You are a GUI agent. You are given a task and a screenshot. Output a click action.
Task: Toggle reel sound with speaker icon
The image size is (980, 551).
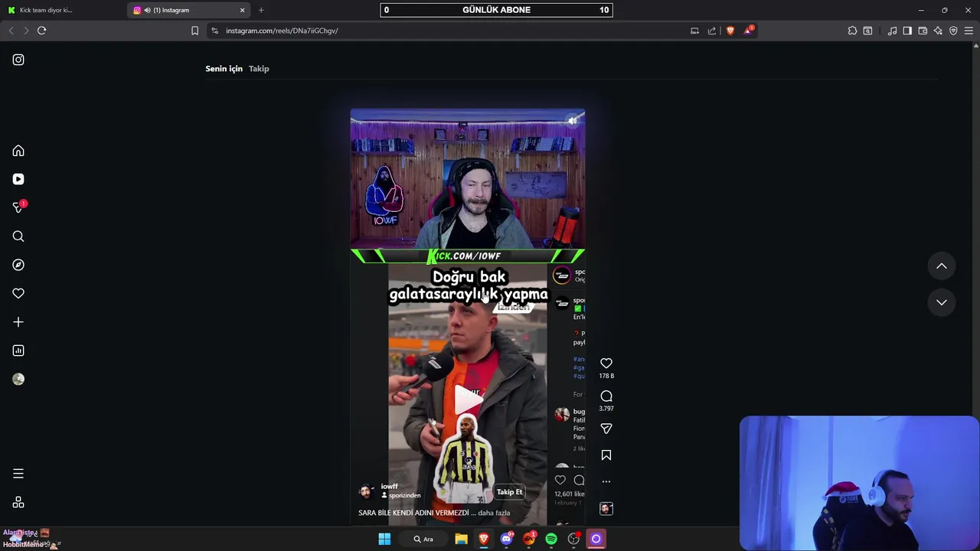click(572, 121)
